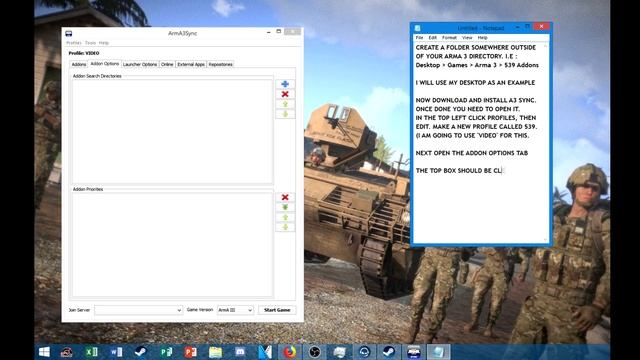This screenshot has width=640, height=360.
Task: Open File menu in Notepad
Action: [x=419, y=38]
